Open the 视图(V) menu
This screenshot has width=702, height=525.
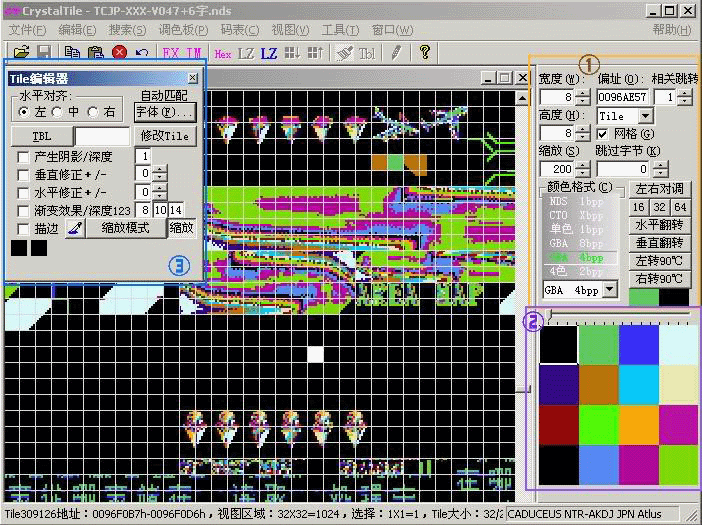[x=290, y=30]
